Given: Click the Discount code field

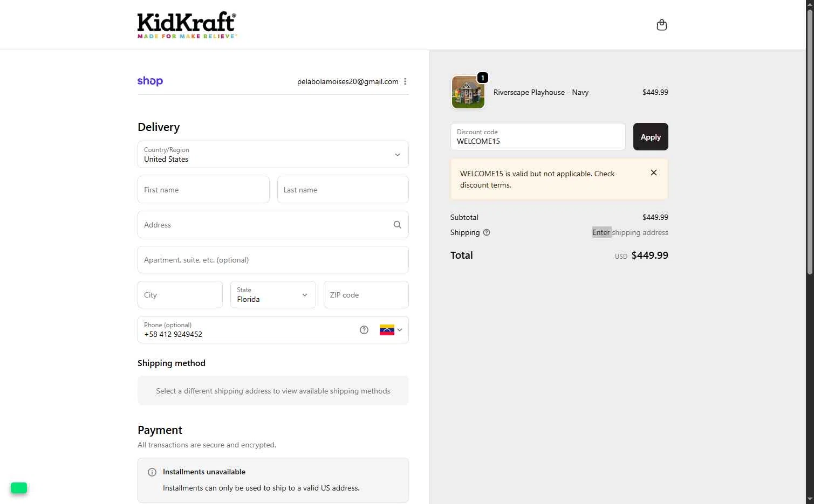Looking at the screenshot, I should 538,137.
